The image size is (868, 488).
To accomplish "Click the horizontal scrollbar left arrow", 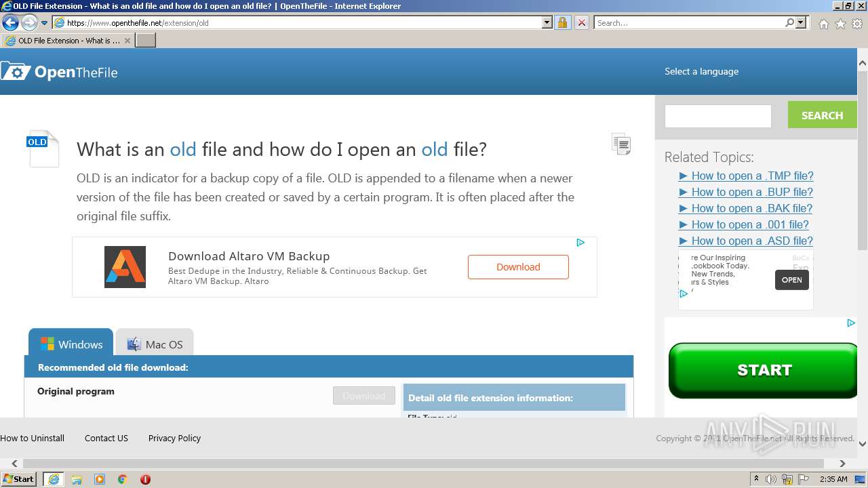I will pyautogui.click(x=14, y=464).
